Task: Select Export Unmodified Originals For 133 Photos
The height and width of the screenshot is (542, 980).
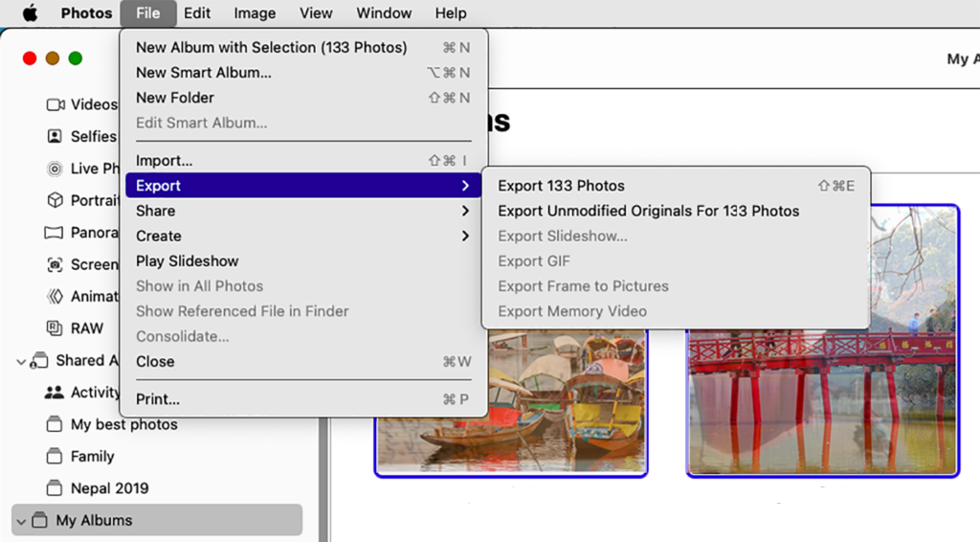Action: click(x=676, y=211)
